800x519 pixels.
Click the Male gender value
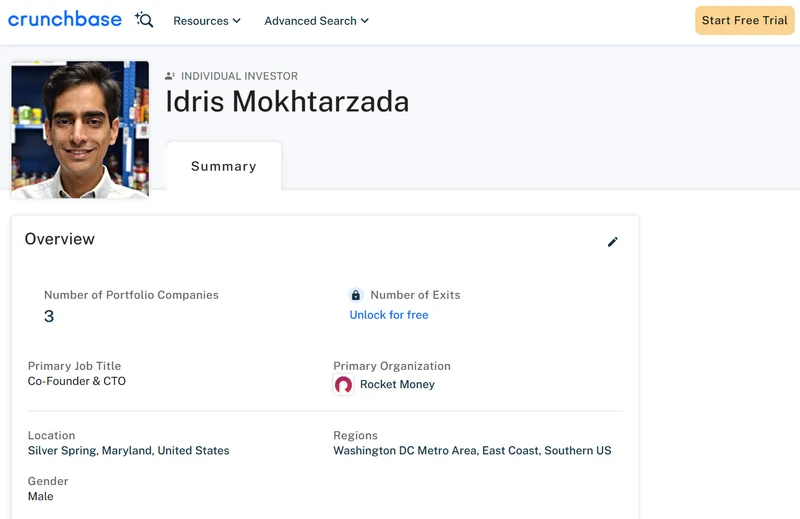pyautogui.click(x=40, y=497)
